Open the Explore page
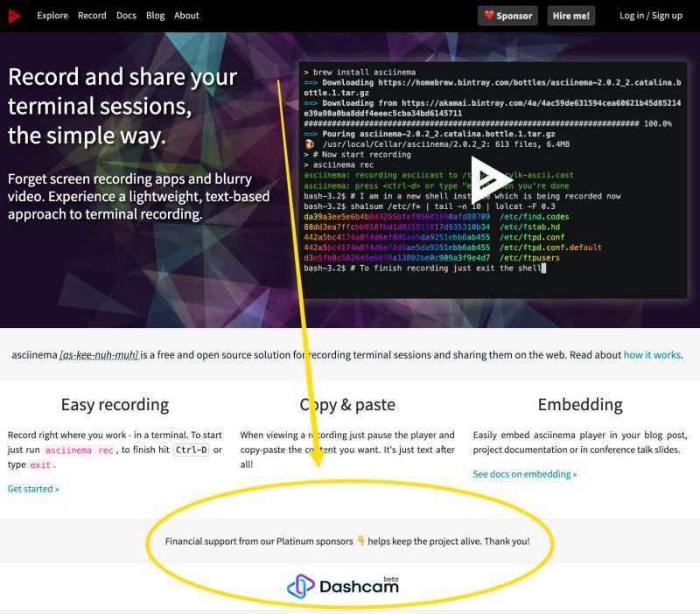This screenshot has width=700, height=614. [52, 16]
